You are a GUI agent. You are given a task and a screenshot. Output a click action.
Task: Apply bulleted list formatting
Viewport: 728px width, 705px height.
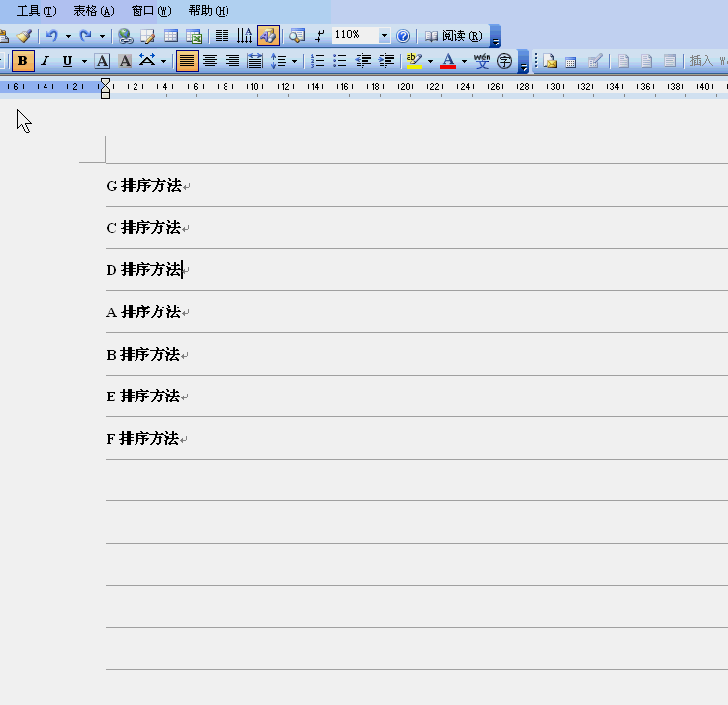[340, 61]
